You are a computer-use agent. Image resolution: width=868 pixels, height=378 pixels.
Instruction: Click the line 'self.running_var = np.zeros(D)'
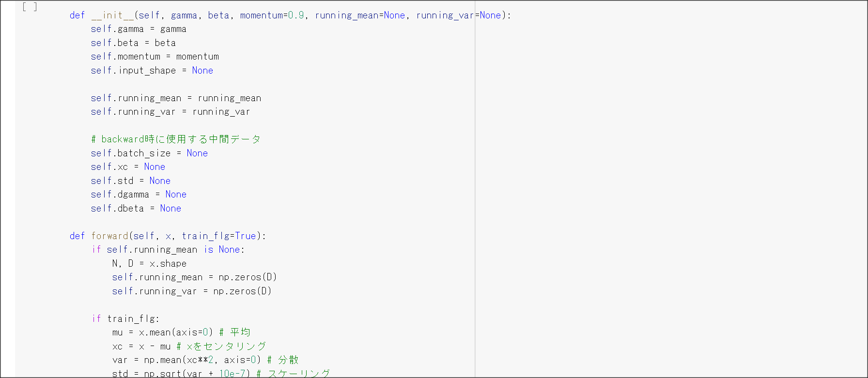(x=192, y=291)
